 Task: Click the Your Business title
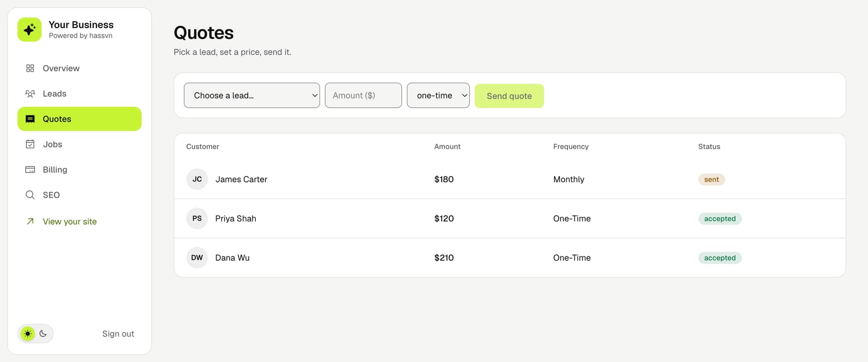click(x=81, y=25)
